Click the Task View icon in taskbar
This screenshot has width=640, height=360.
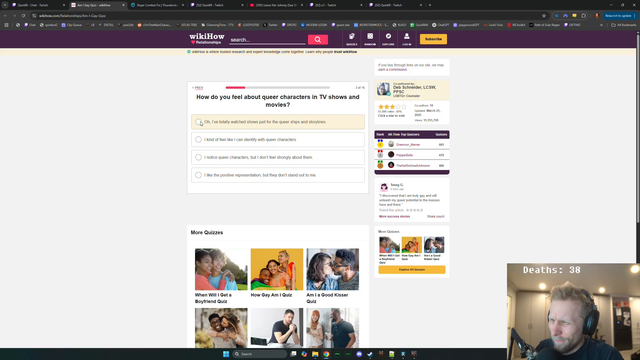pyautogui.click(x=293, y=354)
